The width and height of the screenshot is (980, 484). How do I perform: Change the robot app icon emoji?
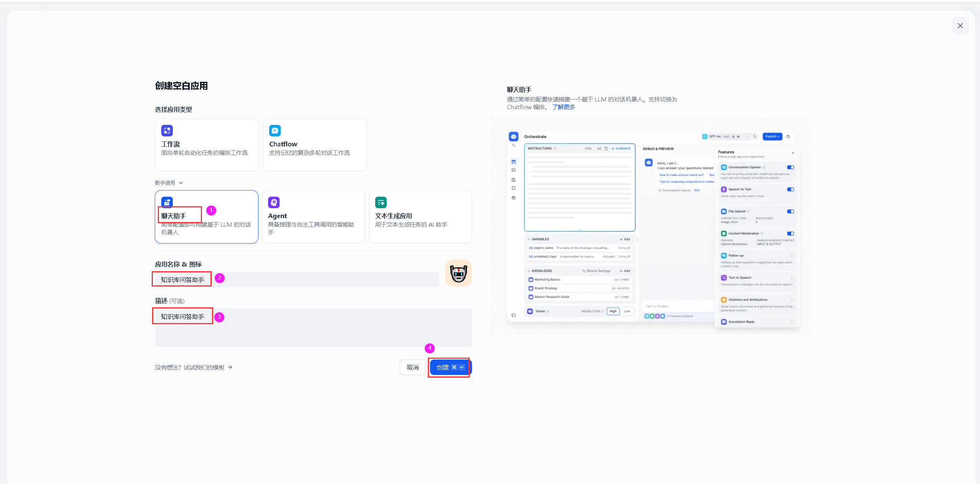(458, 273)
